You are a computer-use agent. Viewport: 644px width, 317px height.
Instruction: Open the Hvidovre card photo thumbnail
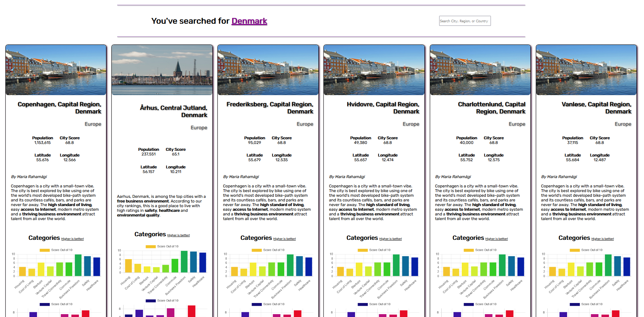374,70
